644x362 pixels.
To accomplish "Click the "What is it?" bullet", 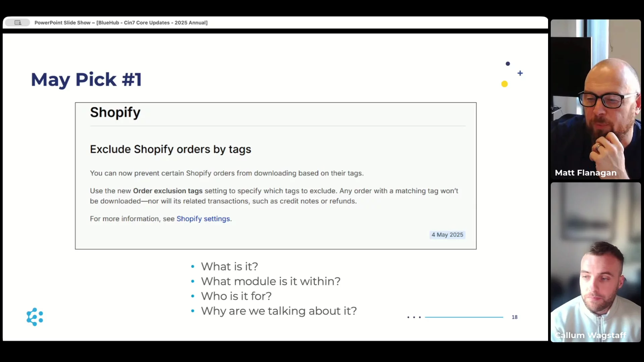I will (229, 266).
